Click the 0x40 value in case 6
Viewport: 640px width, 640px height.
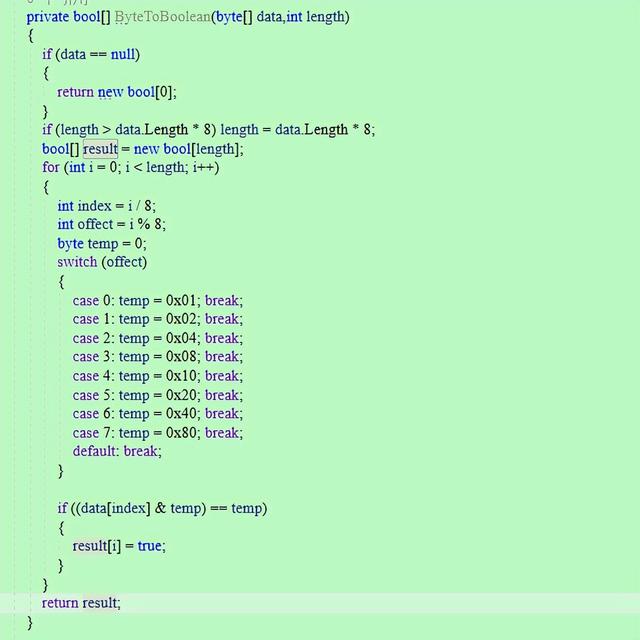coord(181,413)
